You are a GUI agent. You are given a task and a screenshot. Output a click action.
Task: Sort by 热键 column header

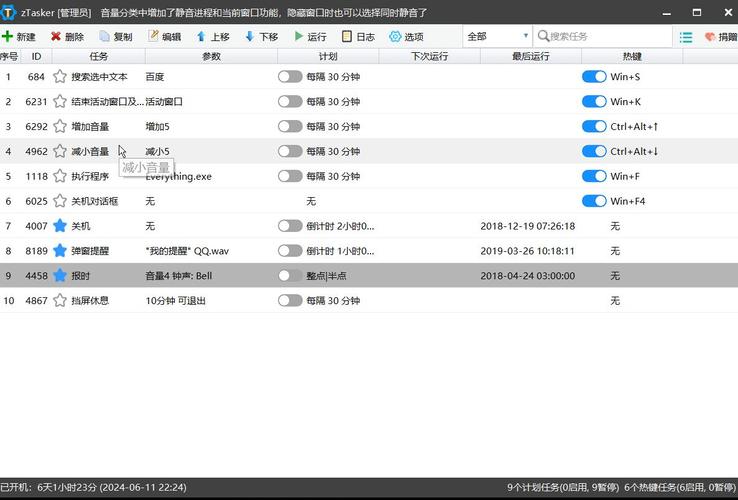click(x=632, y=56)
